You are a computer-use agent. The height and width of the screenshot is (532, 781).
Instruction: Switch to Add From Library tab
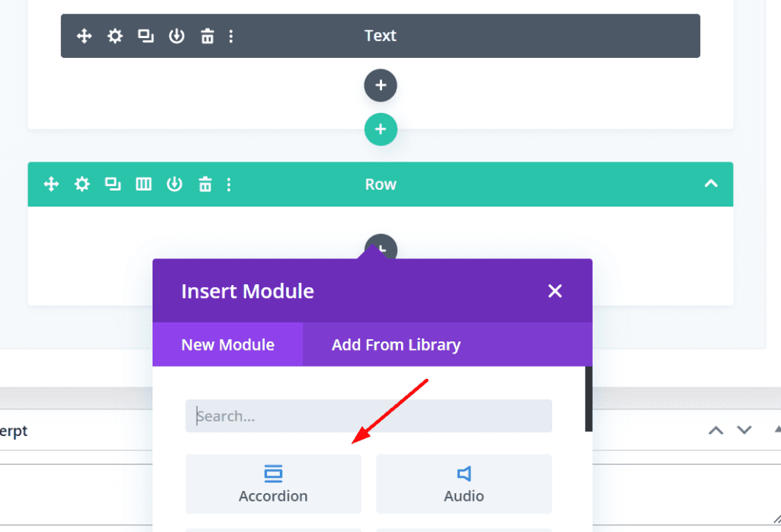396,345
